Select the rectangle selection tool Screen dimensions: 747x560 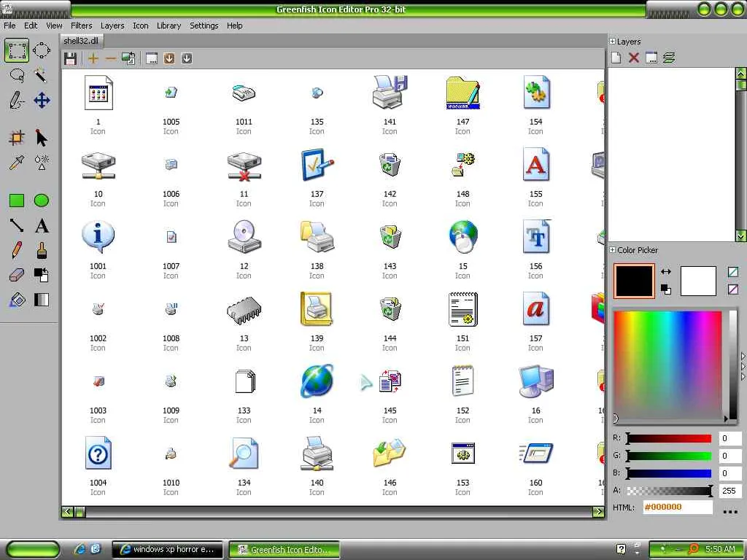click(17, 50)
